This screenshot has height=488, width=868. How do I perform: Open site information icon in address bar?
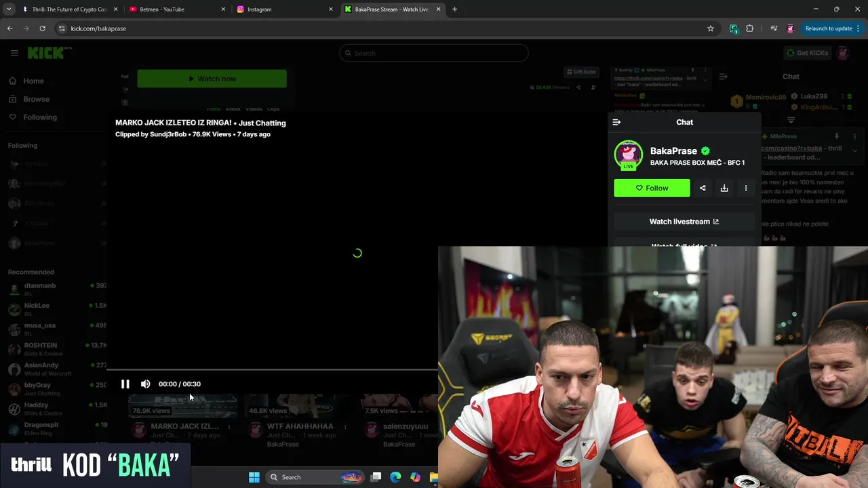pos(62,28)
